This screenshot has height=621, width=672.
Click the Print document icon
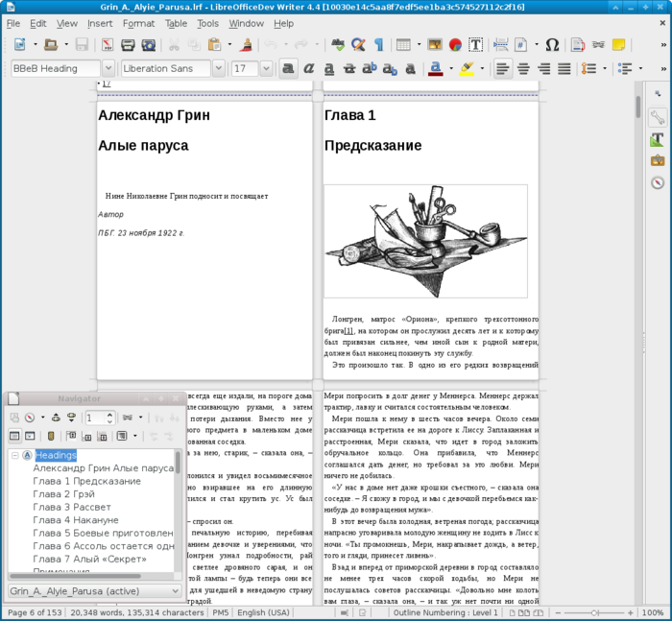(128, 45)
